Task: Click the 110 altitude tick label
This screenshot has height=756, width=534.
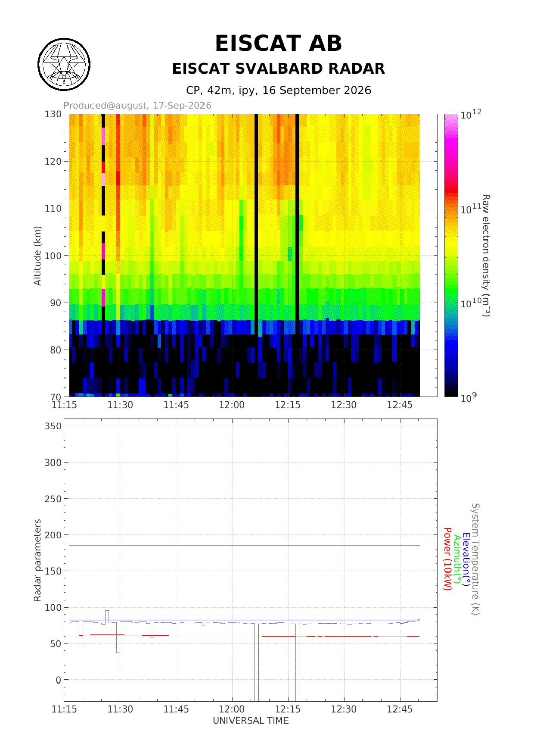Action: pyautogui.click(x=53, y=209)
